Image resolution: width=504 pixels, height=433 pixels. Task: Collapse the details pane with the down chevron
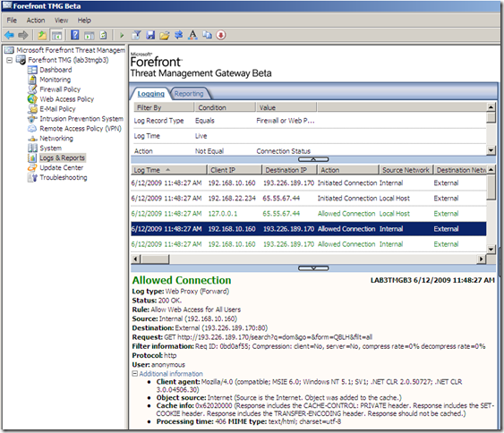(x=313, y=267)
